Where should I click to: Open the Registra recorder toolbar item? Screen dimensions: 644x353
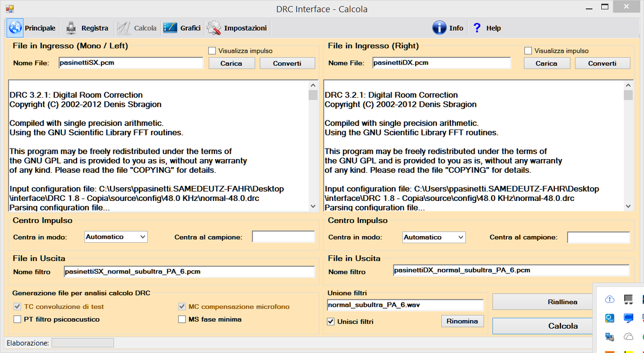point(87,28)
